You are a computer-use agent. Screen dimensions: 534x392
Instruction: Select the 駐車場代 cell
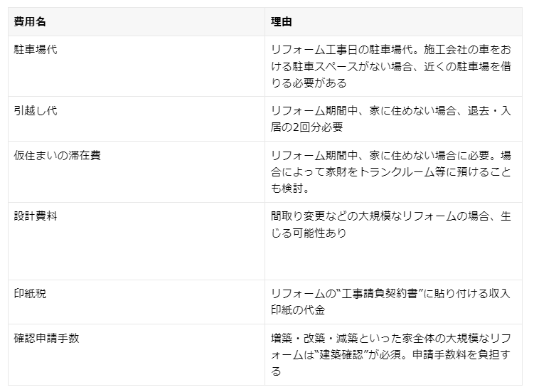(x=36, y=51)
